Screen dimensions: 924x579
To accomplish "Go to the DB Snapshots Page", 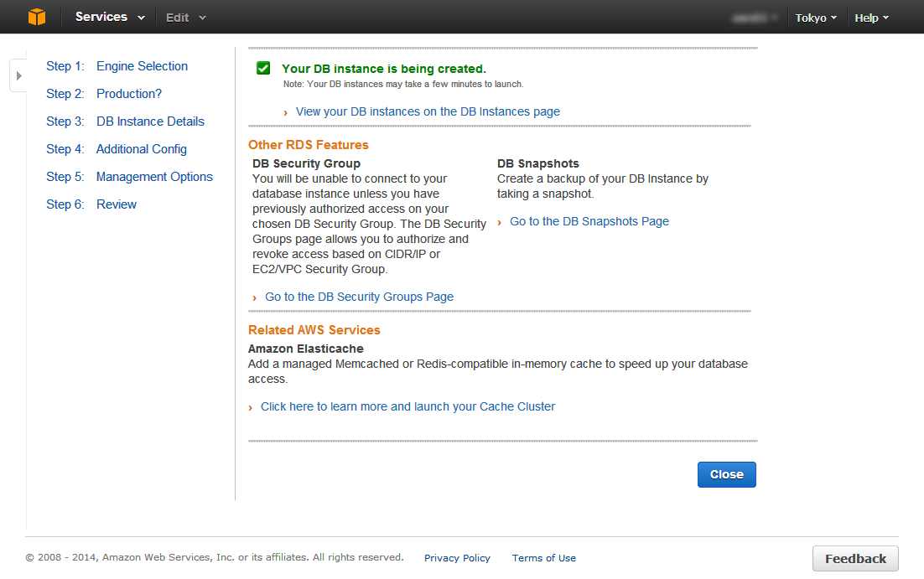I will [x=589, y=221].
